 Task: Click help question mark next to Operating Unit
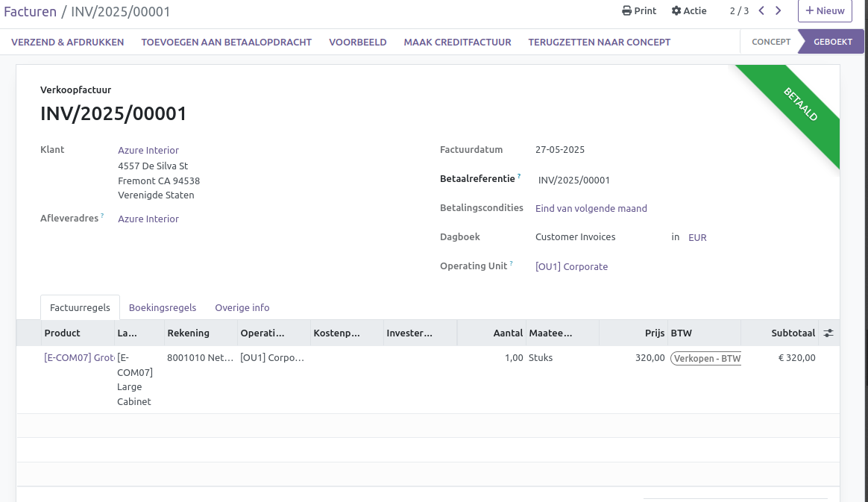pos(512,263)
